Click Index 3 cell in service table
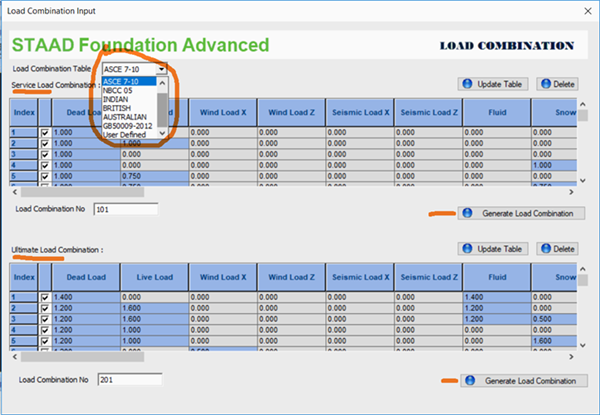600x415 pixels. click(24, 155)
